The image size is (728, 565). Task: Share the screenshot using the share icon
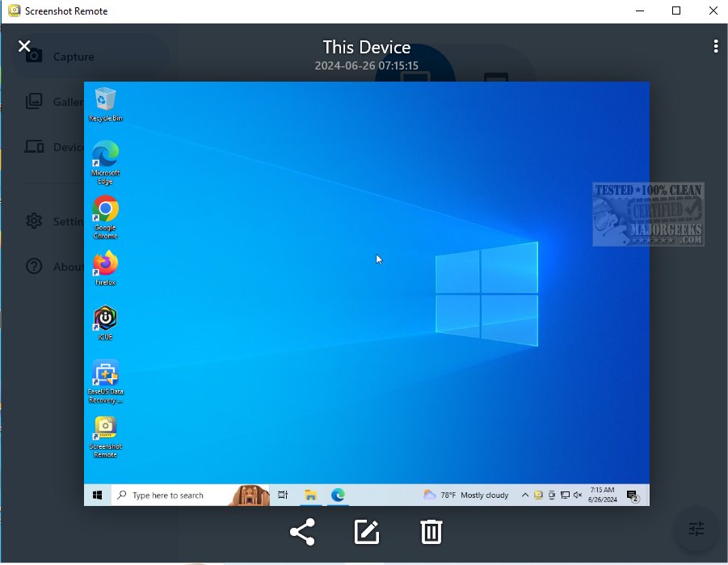301,532
